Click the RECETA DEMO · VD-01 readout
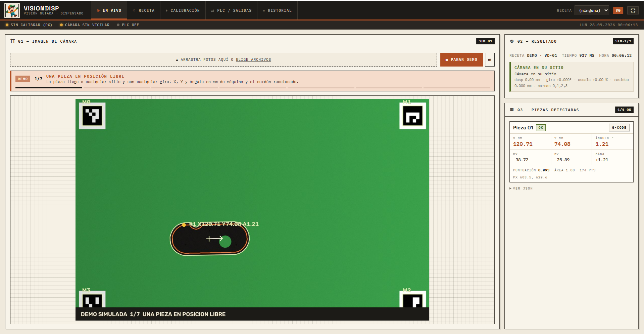 [x=533, y=55]
